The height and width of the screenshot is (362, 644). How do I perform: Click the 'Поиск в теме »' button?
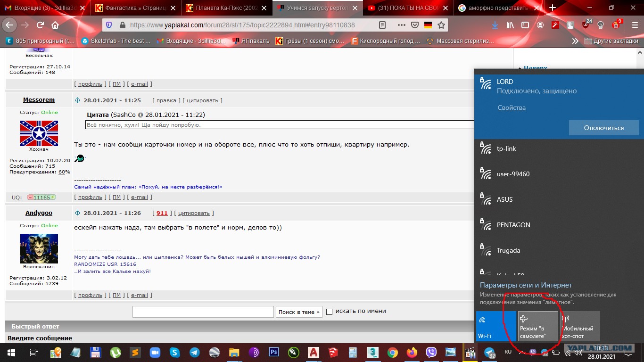click(x=299, y=312)
